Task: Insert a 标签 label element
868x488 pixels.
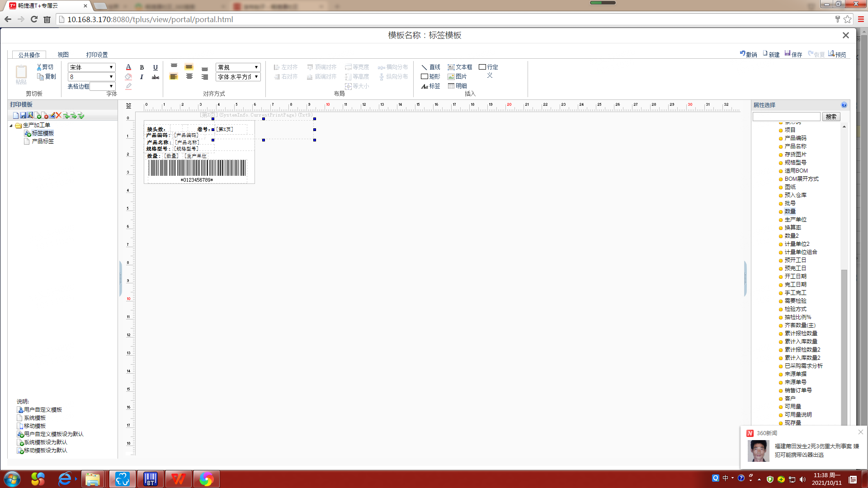Action: coord(430,86)
